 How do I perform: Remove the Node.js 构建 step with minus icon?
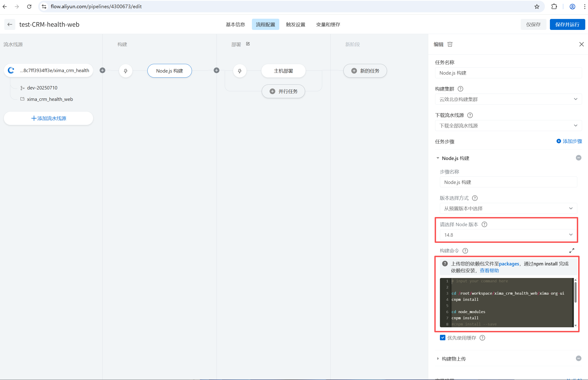point(578,158)
